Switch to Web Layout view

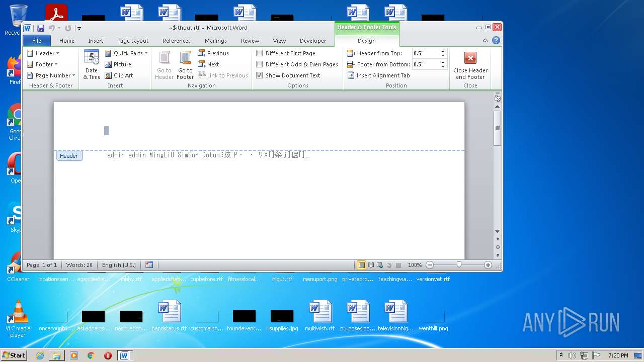point(380,265)
